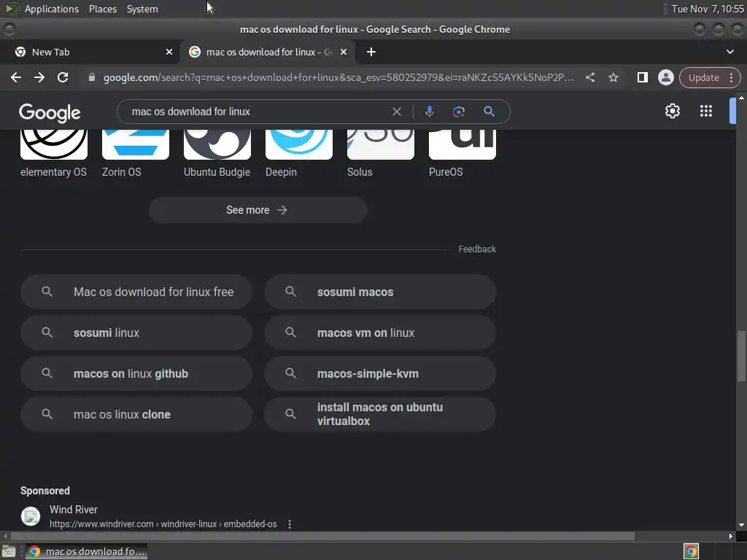Viewport: 747px width, 560px height.
Task: Open a new tab with plus button
Action: point(371,52)
